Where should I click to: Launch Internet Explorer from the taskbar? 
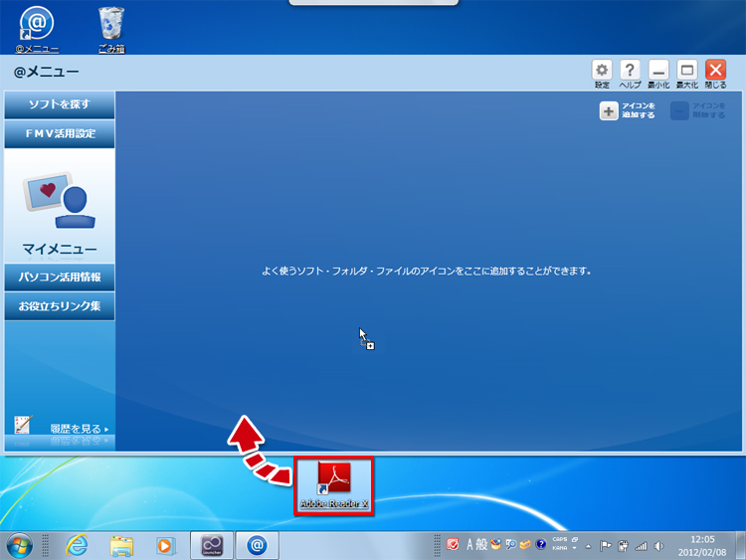click(x=77, y=545)
